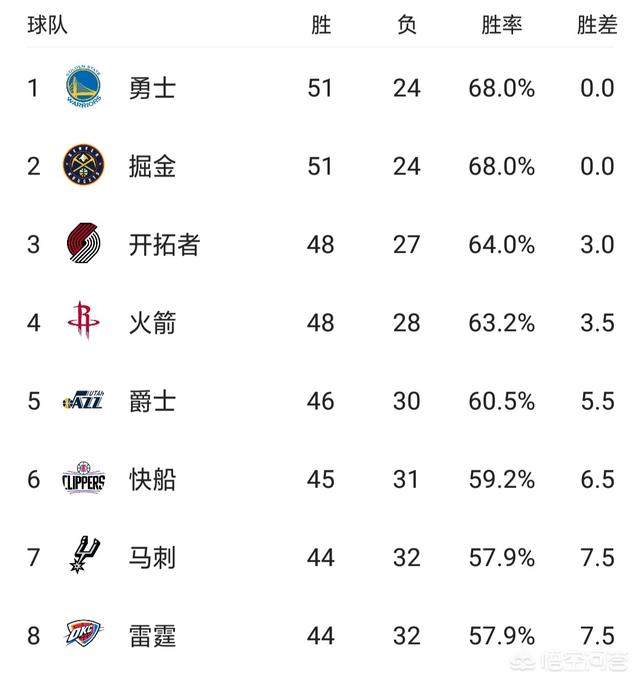Click the OKC Thunder logo
The height and width of the screenshot is (683, 640).
pyautogui.click(x=83, y=634)
